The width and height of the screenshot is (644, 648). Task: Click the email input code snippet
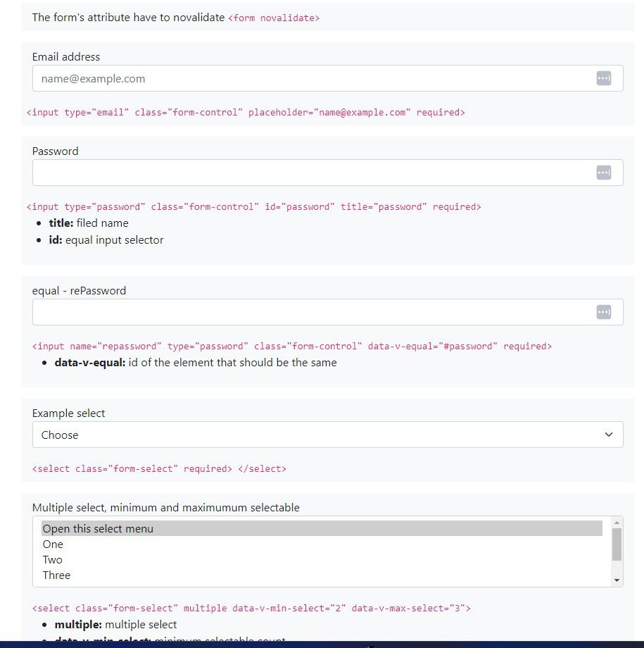[246, 113]
